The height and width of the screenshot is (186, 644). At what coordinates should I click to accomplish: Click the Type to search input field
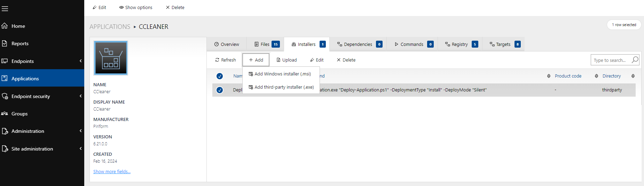[x=610, y=60]
